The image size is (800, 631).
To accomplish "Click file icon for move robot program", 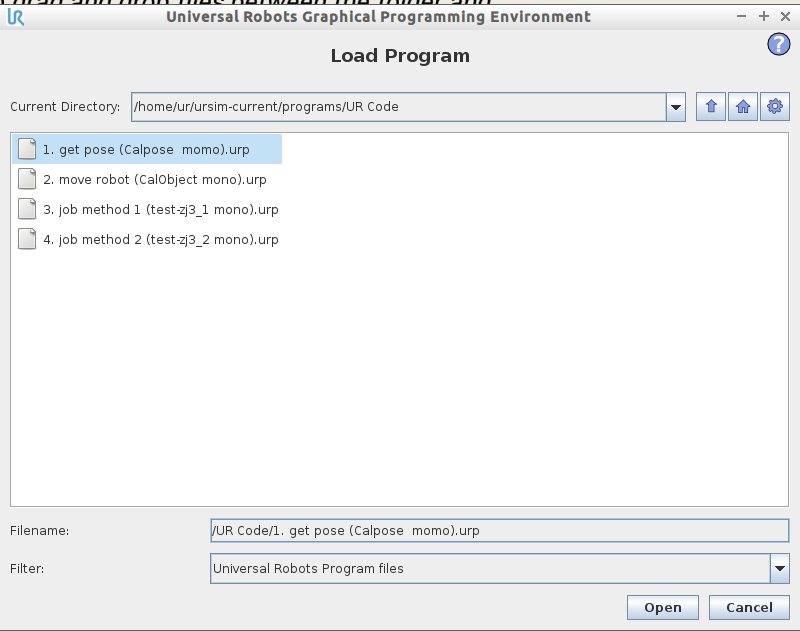I will point(27,179).
